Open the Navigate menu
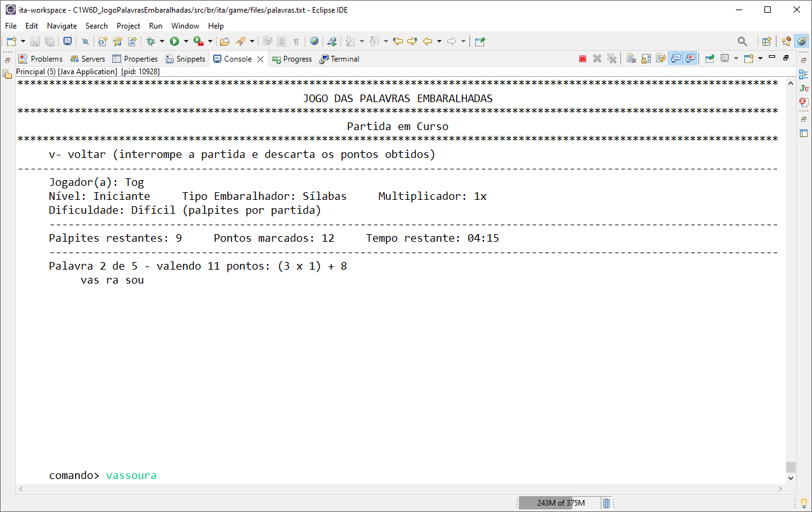This screenshot has width=812, height=512. [x=62, y=26]
